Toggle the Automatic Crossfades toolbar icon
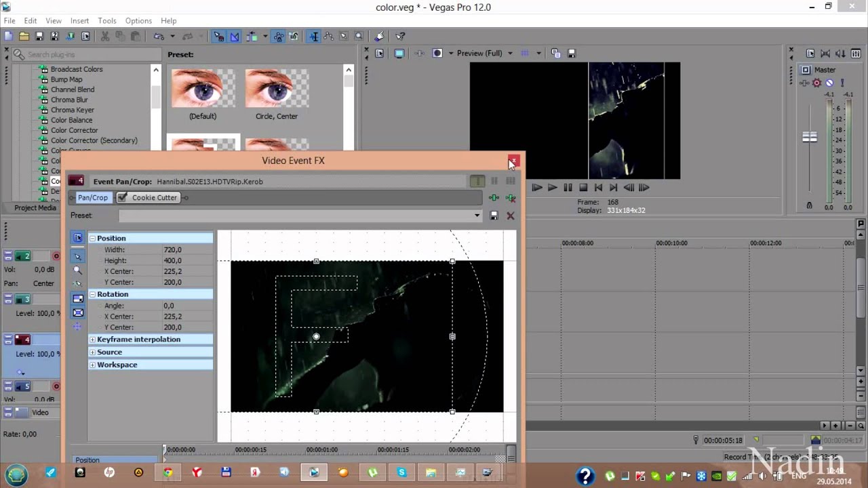 pos(234,37)
